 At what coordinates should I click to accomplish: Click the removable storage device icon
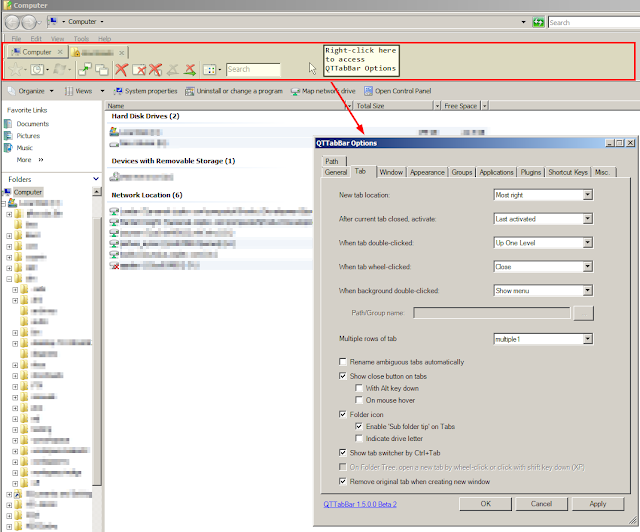click(x=114, y=176)
